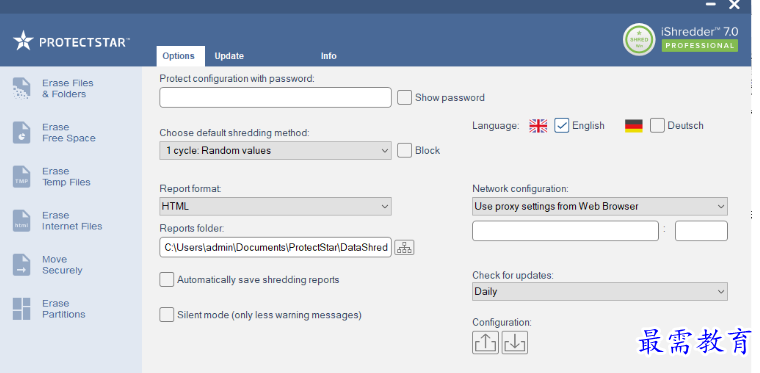
Task: Choose the Erase Internet Files icon
Action: [21, 221]
